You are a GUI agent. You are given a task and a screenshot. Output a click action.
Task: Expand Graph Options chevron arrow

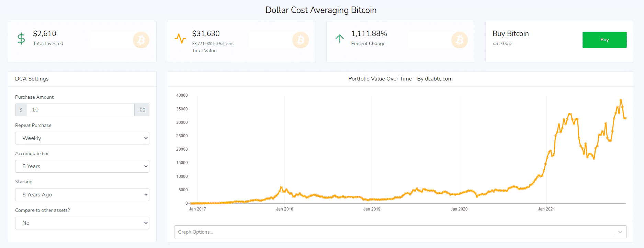620,232
